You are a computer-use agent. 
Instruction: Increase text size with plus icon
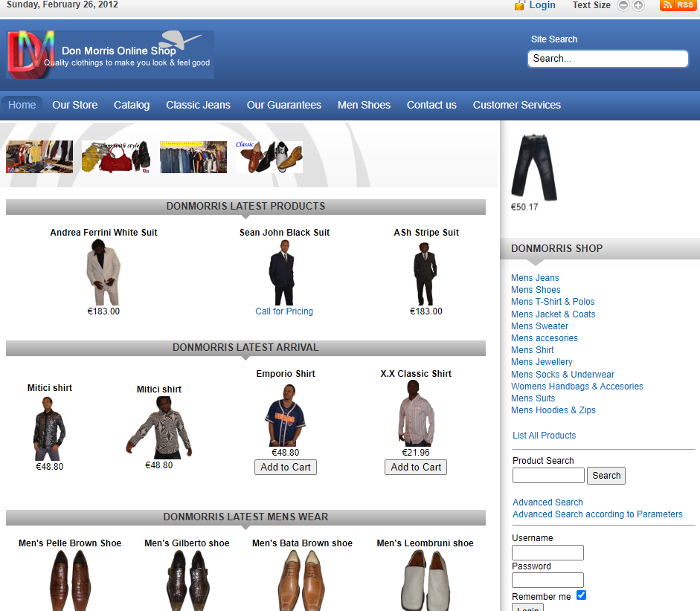(638, 5)
